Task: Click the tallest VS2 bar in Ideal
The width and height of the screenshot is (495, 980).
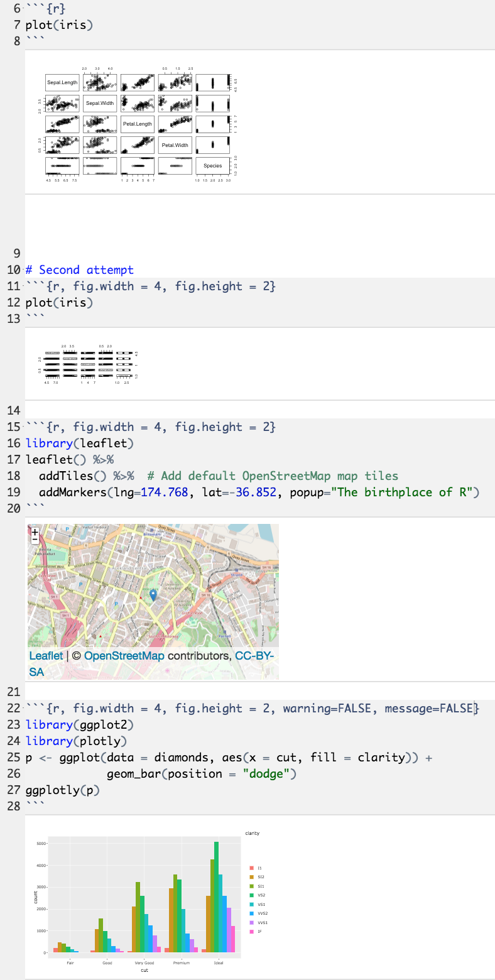Action: 217,896
